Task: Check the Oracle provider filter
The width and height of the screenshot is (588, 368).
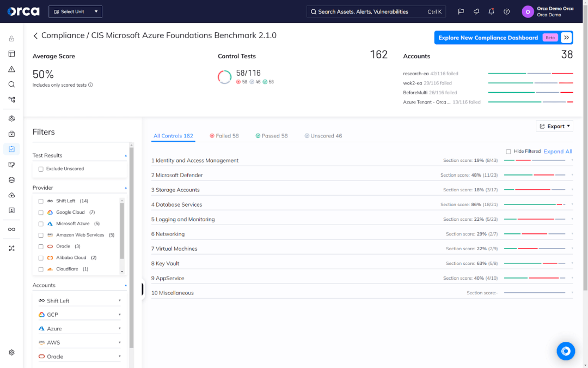Action: (x=41, y=247)
